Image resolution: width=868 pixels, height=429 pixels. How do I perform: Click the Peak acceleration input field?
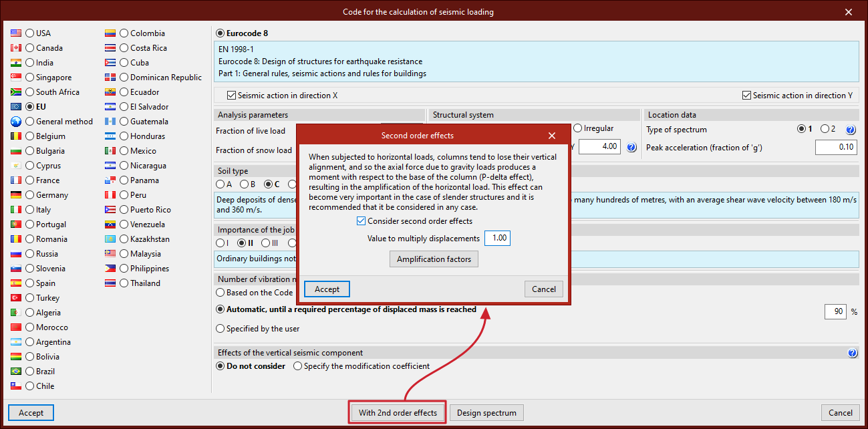pyautogui.click(x=836, y=147)
